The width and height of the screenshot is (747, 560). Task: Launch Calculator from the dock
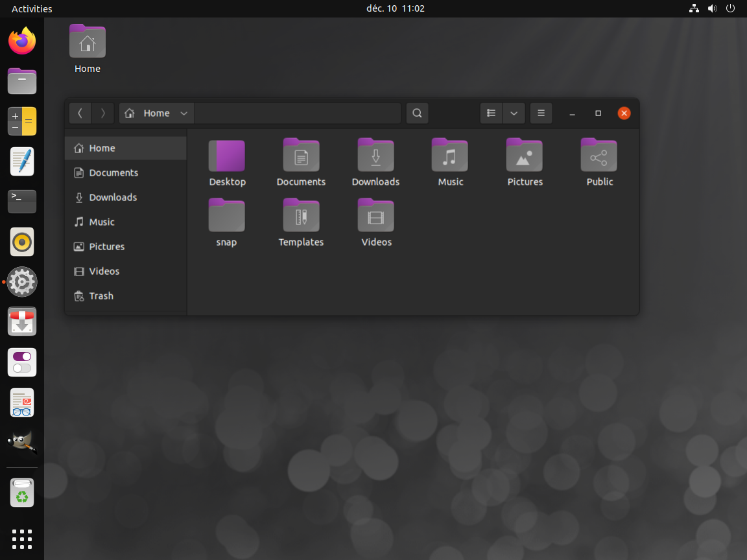pyautogui.click(x=22, y=121)
